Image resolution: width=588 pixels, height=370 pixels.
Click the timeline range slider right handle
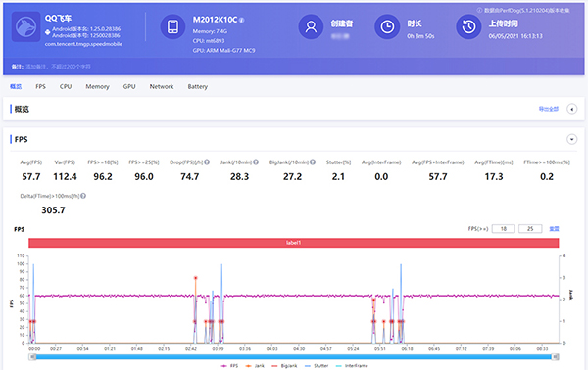pos(556,357)
